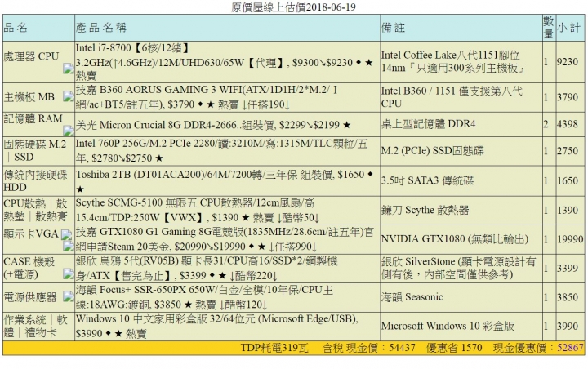Select the CPU散熱 category label
588x369 pixels.
click(36, 210)
